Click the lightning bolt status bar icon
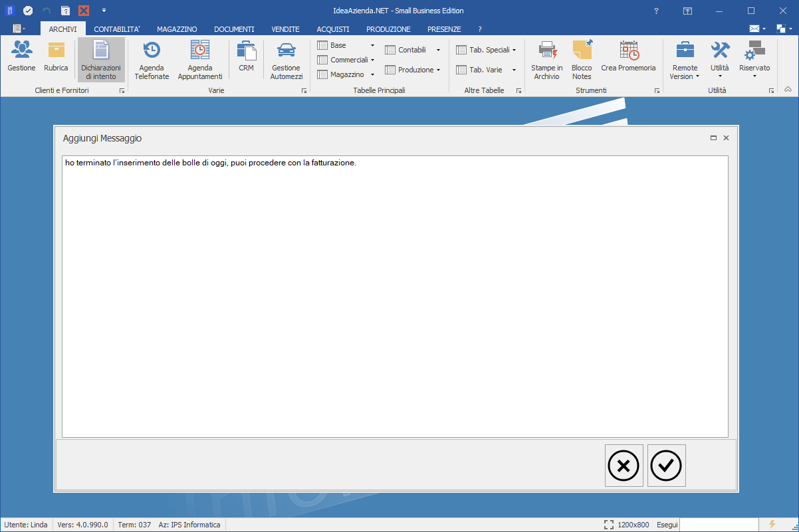 (772, 525)
